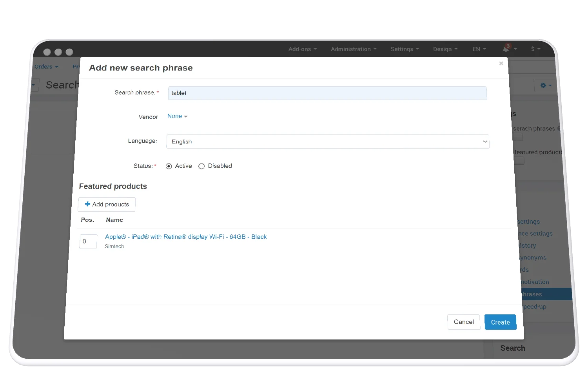Open the motivation link in the sidebar
The height and width of the screenshot is (392, 588).
pyautogui.click(x=535, y=282)
